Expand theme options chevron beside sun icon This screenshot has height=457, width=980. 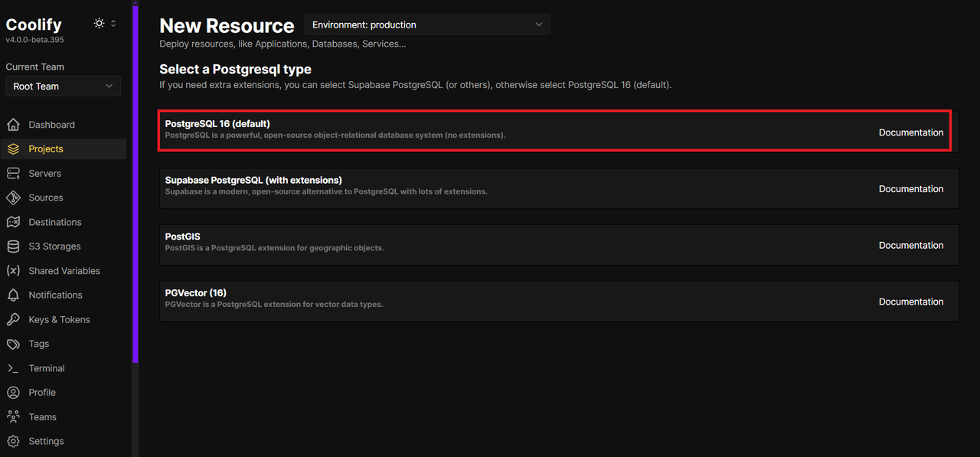pos(113,24)
